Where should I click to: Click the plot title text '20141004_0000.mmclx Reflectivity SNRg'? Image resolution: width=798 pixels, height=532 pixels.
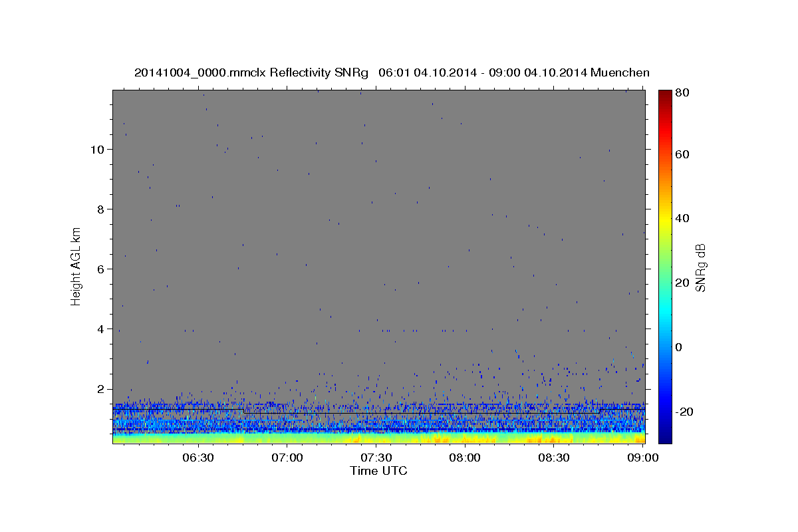pos(251,72)
